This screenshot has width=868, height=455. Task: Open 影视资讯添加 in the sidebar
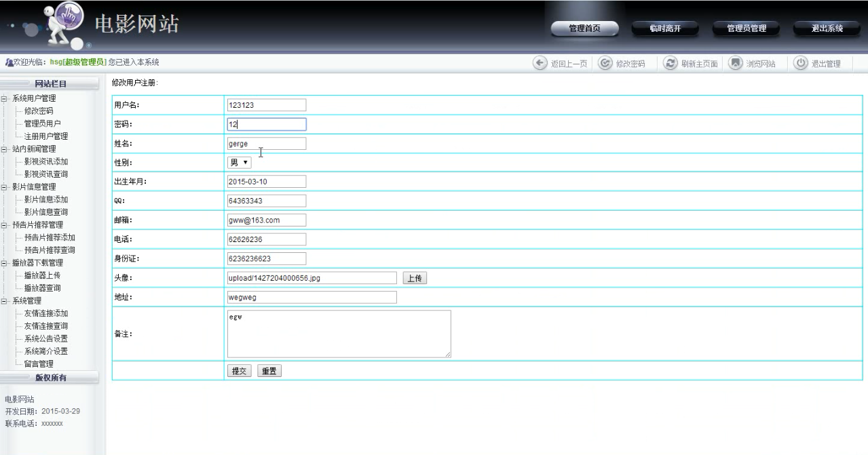tap(46, 162)
